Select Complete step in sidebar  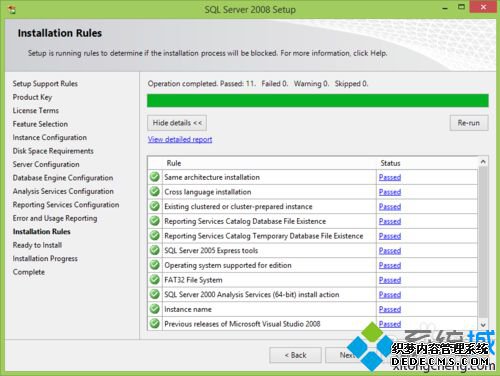click(x=29, y=272)
